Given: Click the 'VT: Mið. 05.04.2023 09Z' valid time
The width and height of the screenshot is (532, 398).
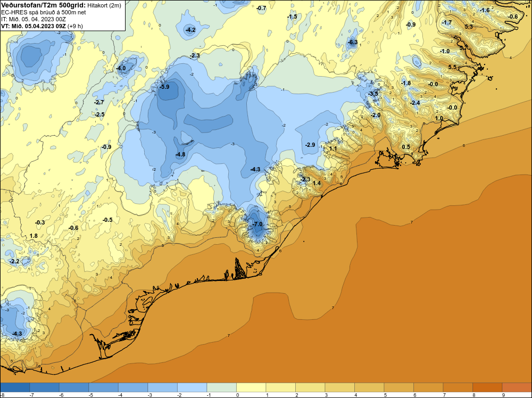Looking at the screenshot, I should (x=34, y=26).
